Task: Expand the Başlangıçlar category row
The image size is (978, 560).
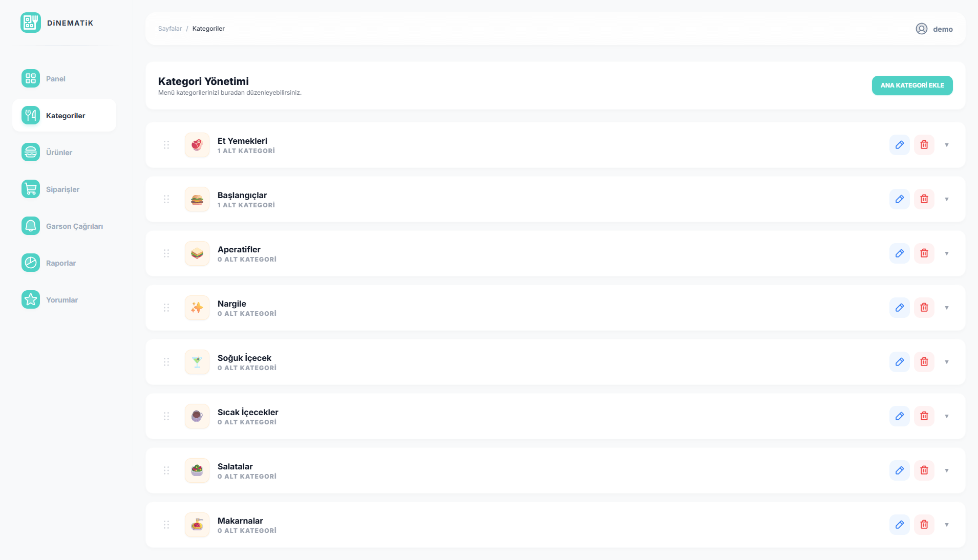Action: coord(947,199)
